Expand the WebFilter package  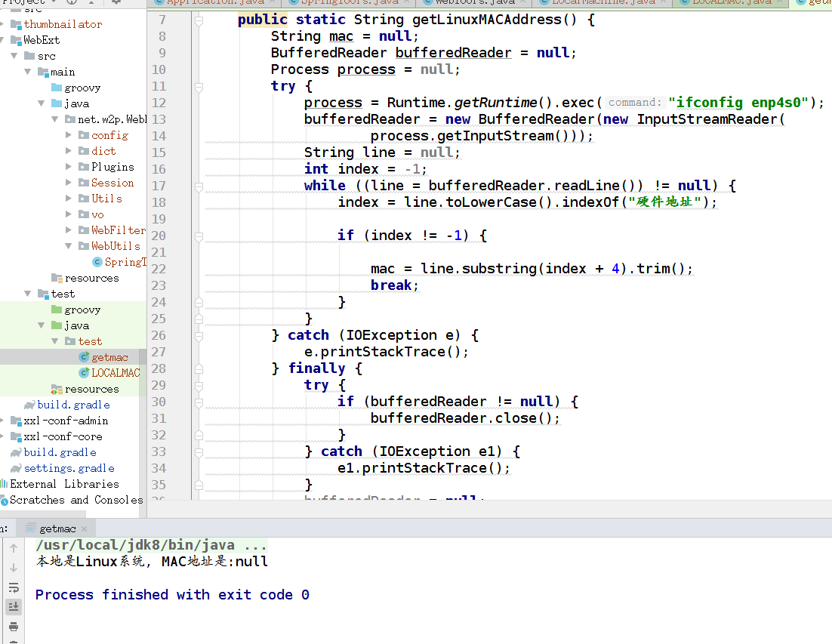click(68, 230)
